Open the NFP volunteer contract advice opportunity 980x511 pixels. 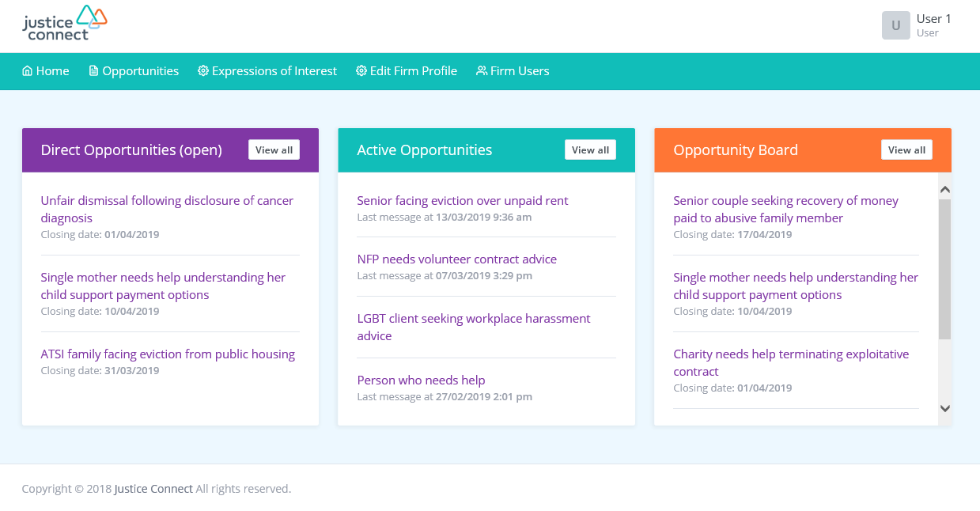point(456,259)
